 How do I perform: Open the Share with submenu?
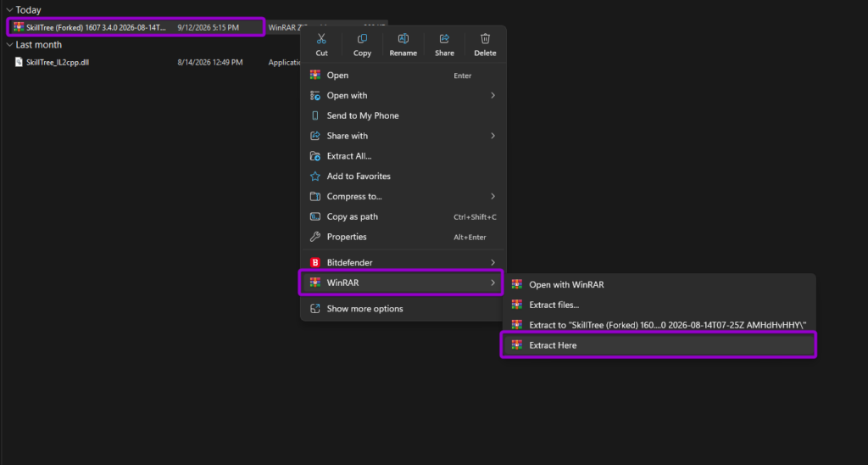coord(403,136)
